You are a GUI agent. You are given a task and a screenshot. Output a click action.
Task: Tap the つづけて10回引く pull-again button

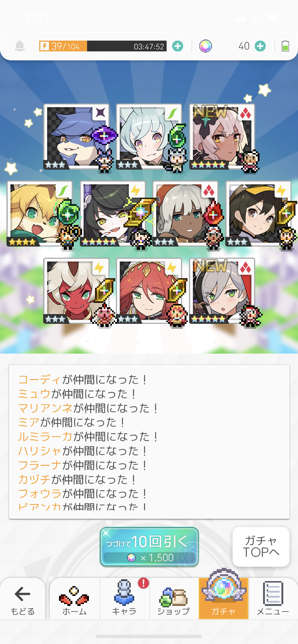[x=149, y=547]
